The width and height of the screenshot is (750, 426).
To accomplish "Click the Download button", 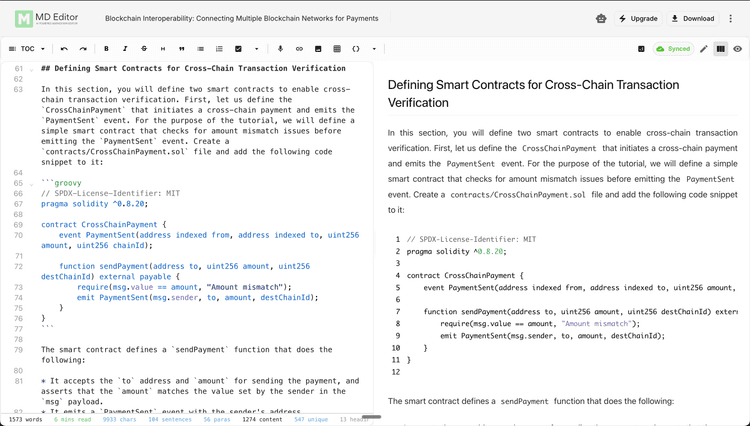I will coord(692,18).
